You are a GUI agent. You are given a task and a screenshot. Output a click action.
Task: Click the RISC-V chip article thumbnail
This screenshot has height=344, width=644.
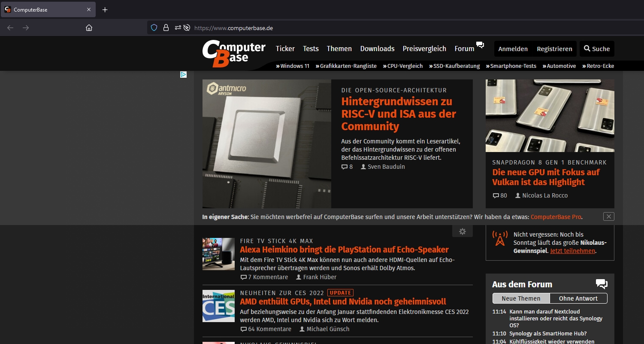click(266, 144)
